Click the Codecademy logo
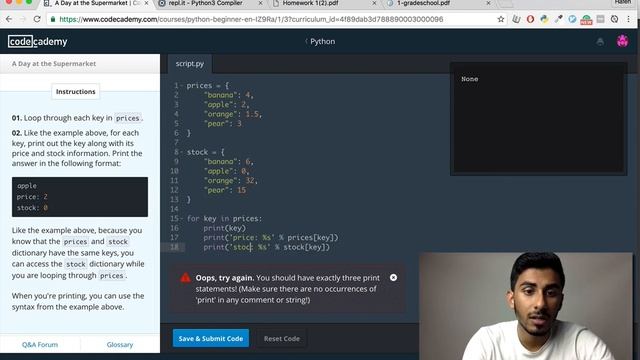The height and width of the screenshot is (360, 640). click(x=38, y=42)
